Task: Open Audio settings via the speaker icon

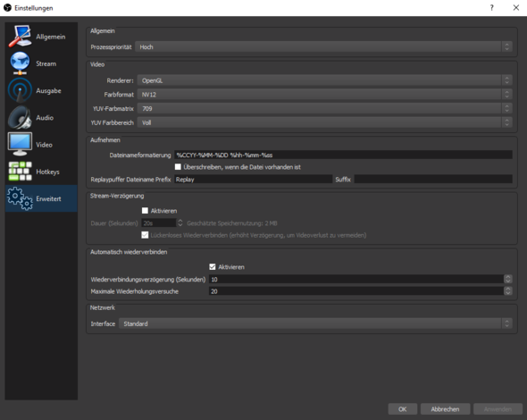Action: pyautogui.click(x=20, y=117)
